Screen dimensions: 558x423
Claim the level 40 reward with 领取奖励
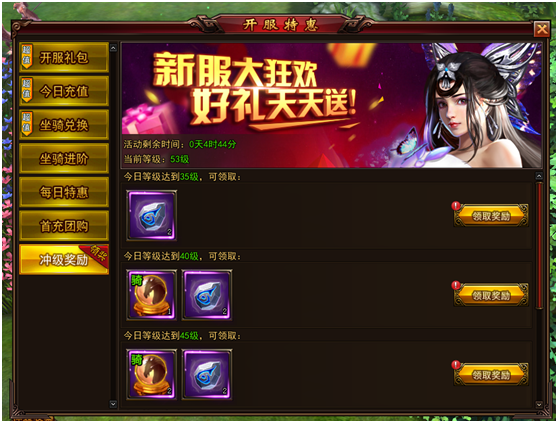tap(491, 295)
